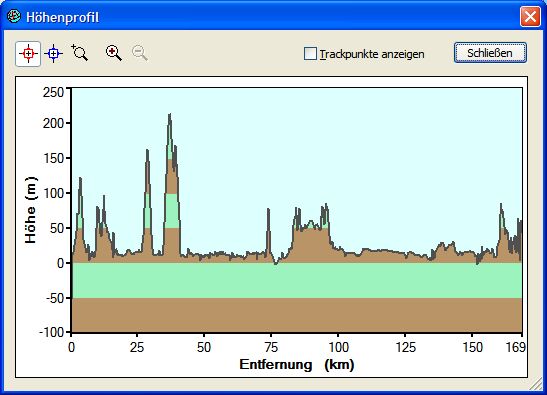This screenshot has height=395, width=547.
Task: Click the profile dip below zero past 75 km
Action: coord(276,263)
